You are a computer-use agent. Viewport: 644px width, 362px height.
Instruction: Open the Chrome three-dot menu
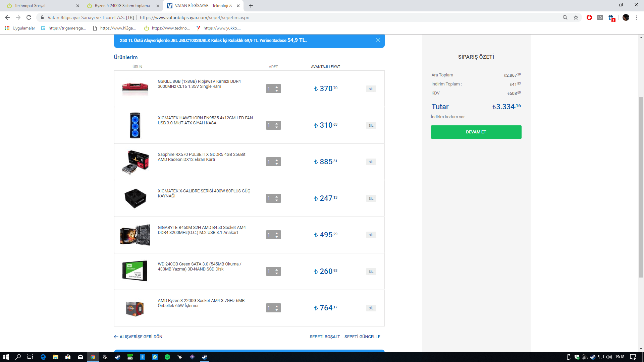click(x=637, y=17)
